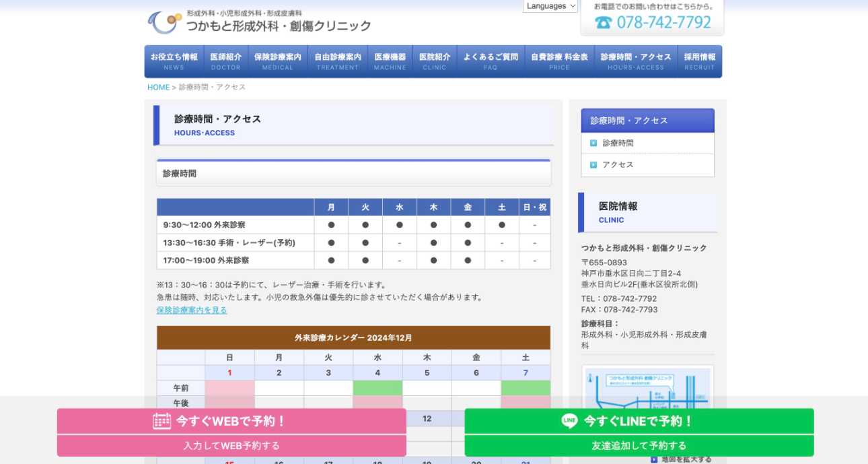Open お役立ち情報 NEWS menu

tap(174, 61)
